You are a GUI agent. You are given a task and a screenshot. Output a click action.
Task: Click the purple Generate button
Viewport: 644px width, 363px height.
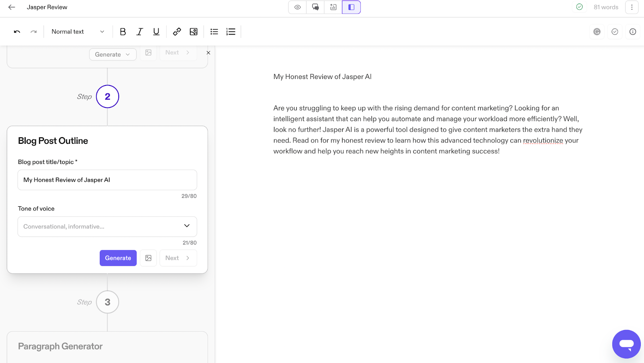click(118, 258)
